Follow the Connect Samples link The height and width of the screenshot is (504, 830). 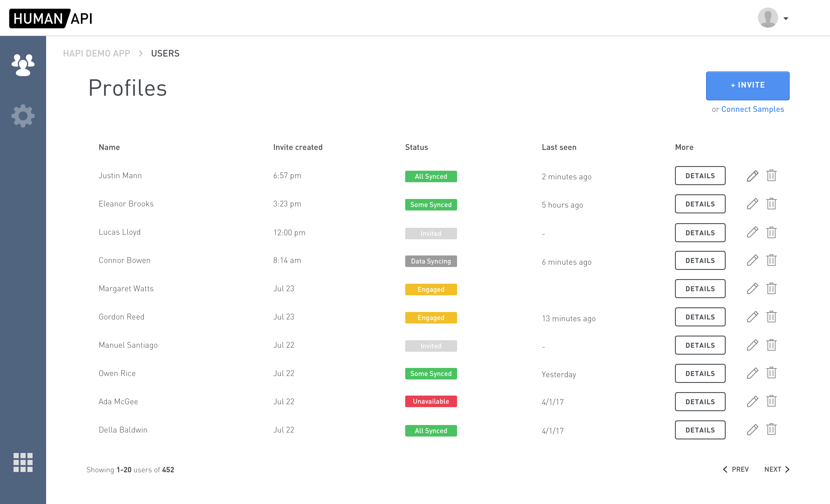752,110
